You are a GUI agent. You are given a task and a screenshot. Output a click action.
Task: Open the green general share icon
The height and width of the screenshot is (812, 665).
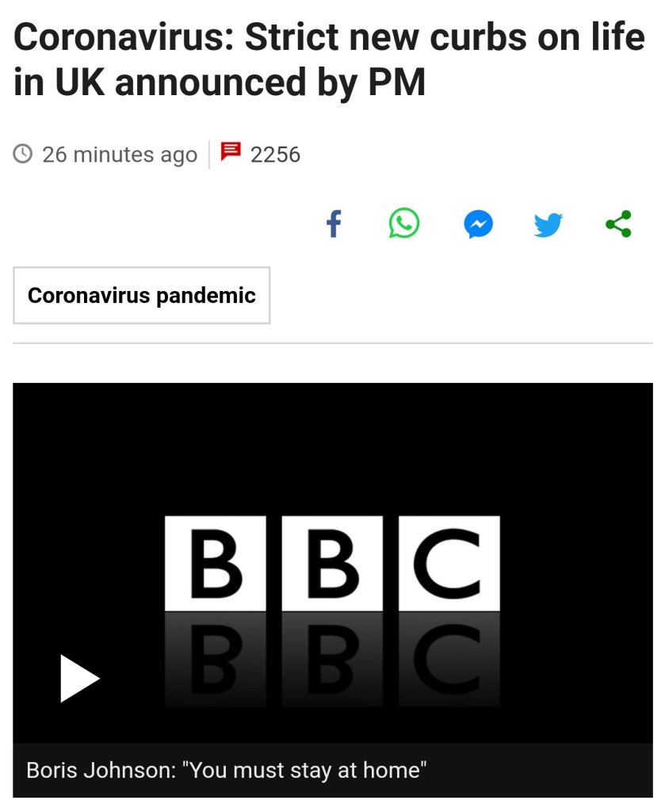tap(618, 224)
